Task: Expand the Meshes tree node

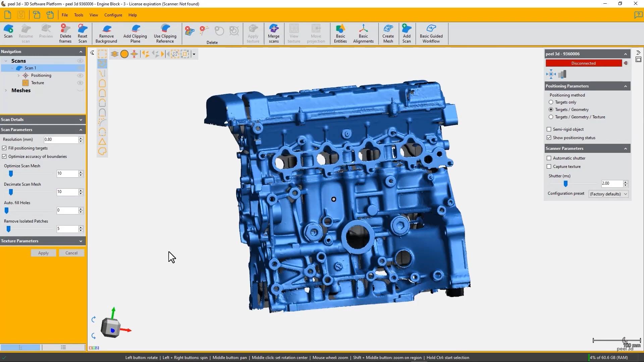Action: pos(6,90)
